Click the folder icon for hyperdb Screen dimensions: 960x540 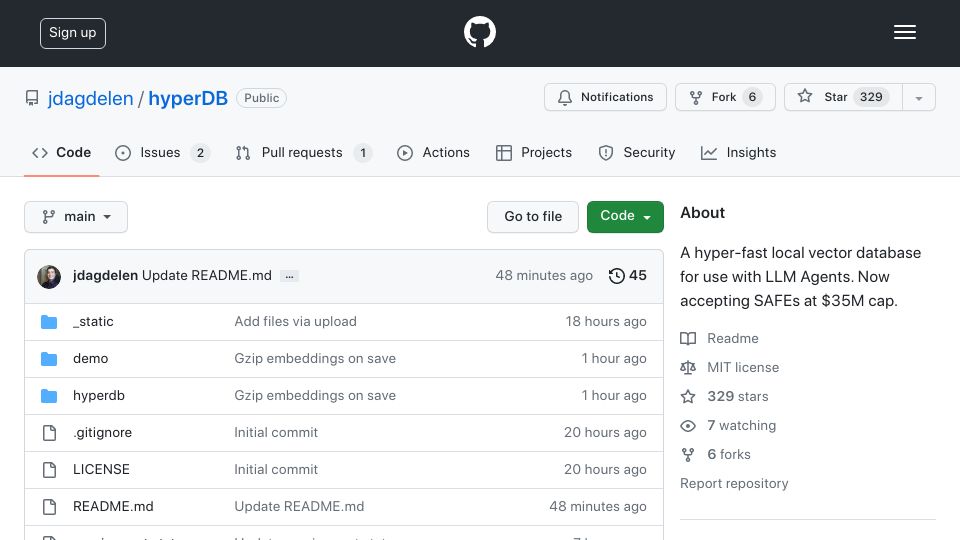point(49,396)
